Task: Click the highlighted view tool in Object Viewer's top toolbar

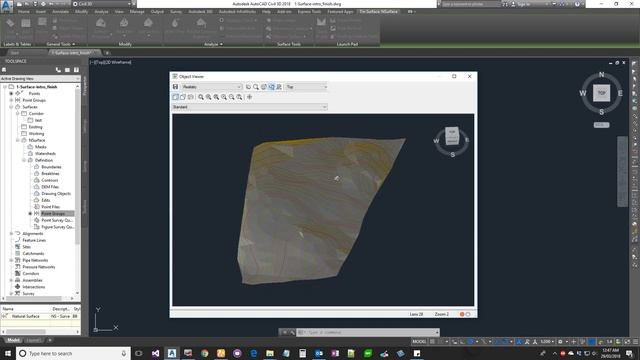Action: 271,87
